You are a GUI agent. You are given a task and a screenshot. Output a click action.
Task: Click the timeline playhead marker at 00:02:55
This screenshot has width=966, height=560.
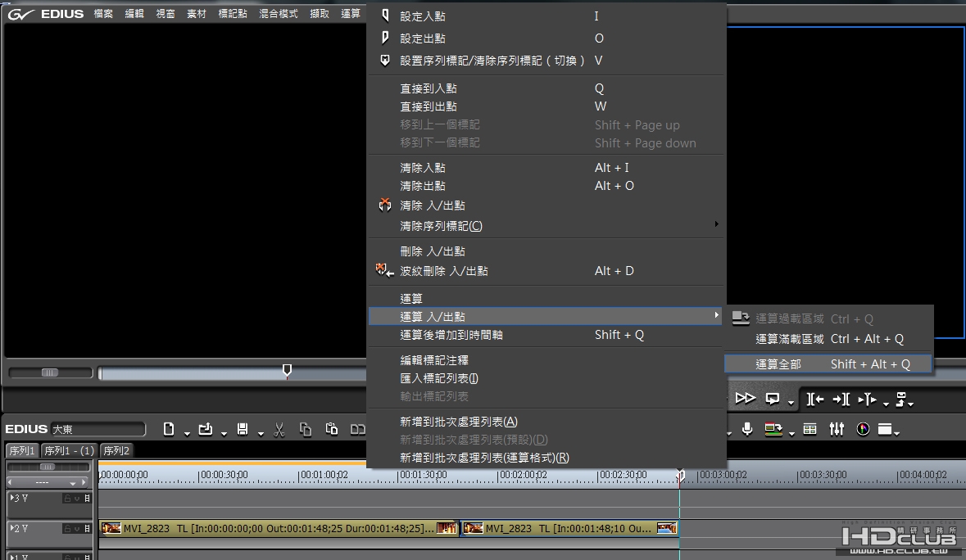[x=680, y=475]
